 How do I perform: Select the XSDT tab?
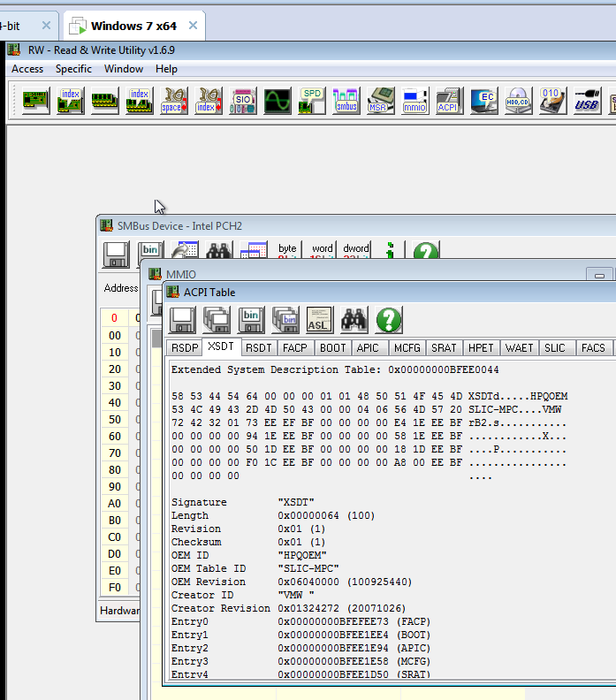[221, 346]
